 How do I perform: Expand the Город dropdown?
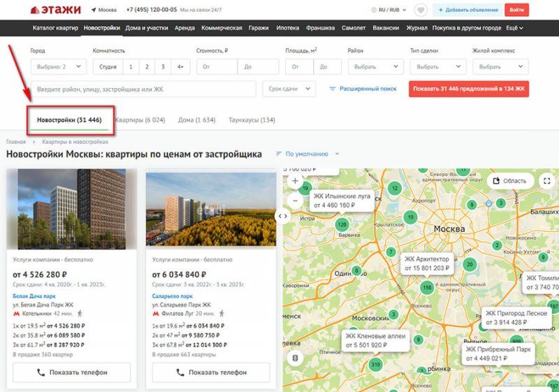[58, 67]
